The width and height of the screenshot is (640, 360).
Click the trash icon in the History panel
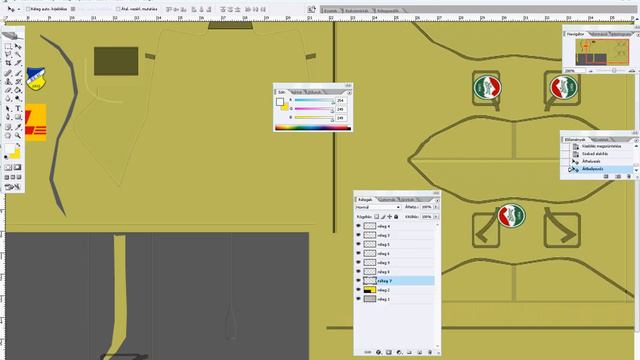pyautogui.click(x=629, y=176)
